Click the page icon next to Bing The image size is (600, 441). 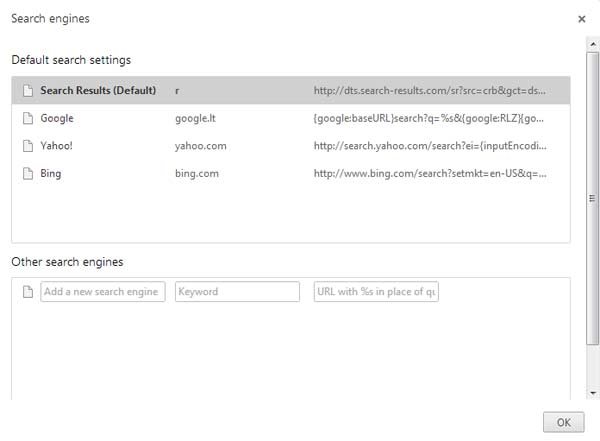(28, 173)
